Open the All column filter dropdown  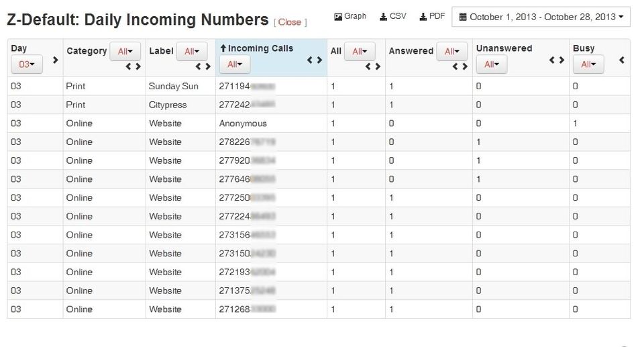pyautogui.click(x=360, y=52)
